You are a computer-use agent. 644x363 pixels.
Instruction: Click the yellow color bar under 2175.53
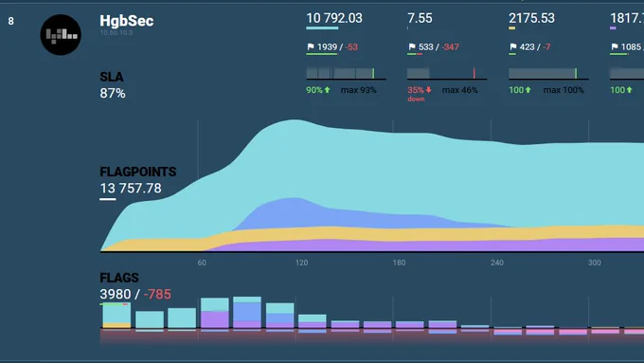[511, 27]
